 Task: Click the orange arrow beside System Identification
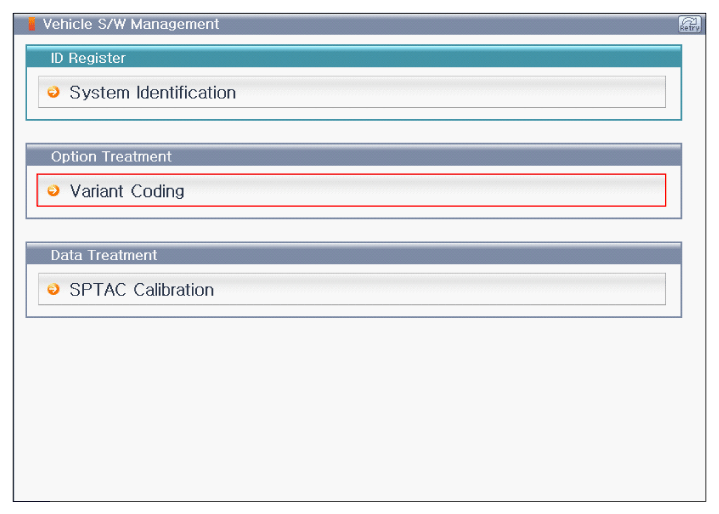[54, 92]
